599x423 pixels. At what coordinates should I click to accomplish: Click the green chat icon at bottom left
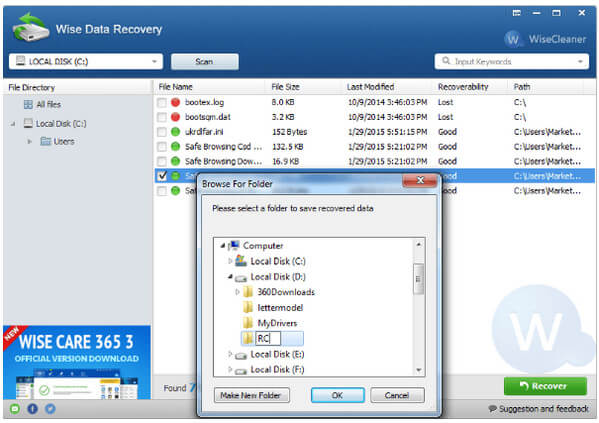click(15, 409)
